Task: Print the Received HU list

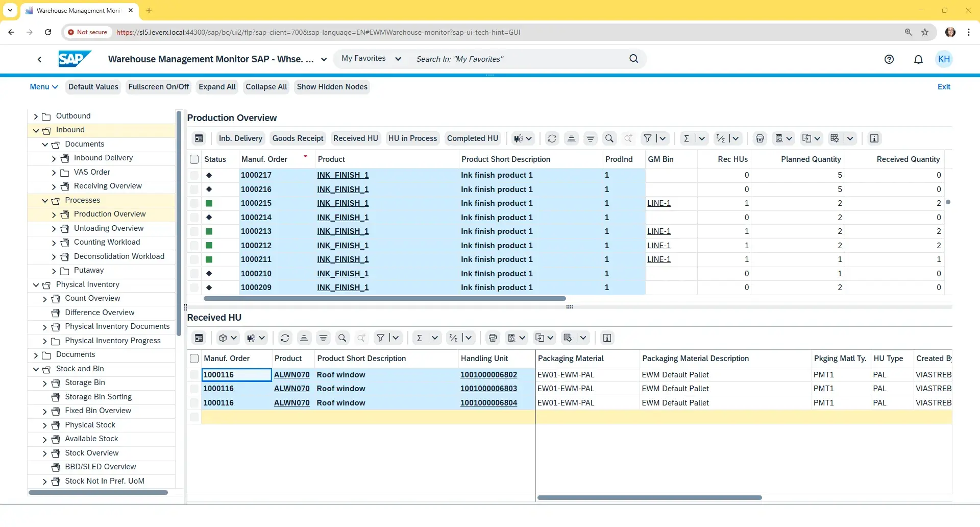Action: click(x=493, y=338)
